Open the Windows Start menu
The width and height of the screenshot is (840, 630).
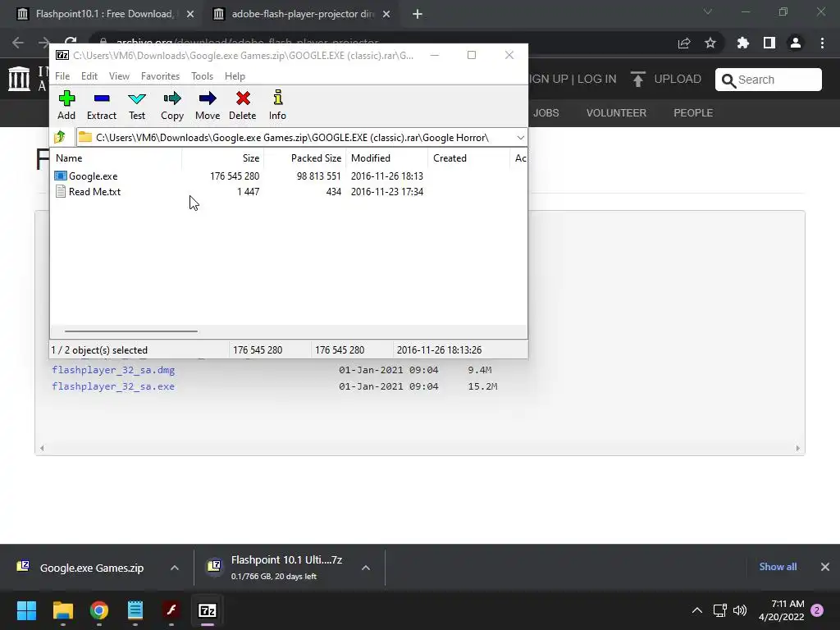pos(26,610)
